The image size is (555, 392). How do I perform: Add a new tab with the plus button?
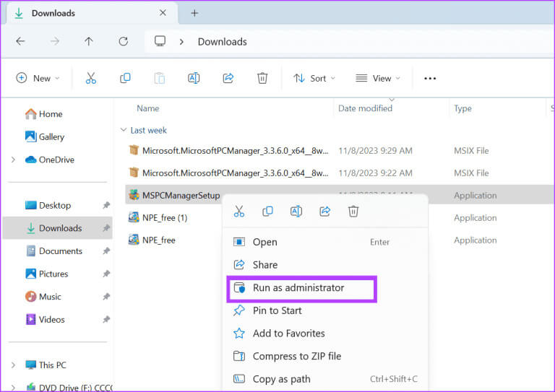coord(194,13)
